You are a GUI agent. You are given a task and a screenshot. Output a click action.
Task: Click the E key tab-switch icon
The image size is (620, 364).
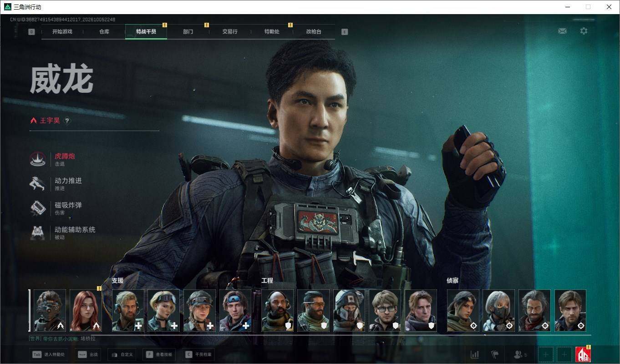[x=345, y=32]
